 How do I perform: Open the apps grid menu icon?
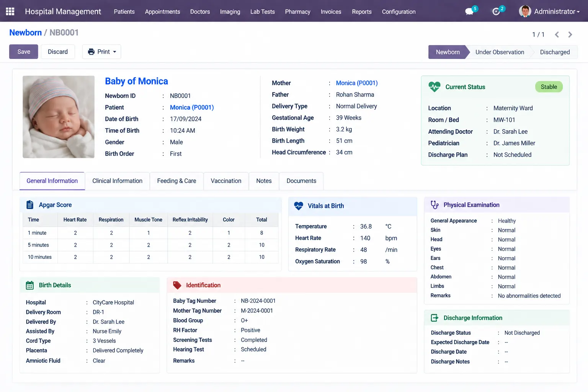click(x=10, y=11)
